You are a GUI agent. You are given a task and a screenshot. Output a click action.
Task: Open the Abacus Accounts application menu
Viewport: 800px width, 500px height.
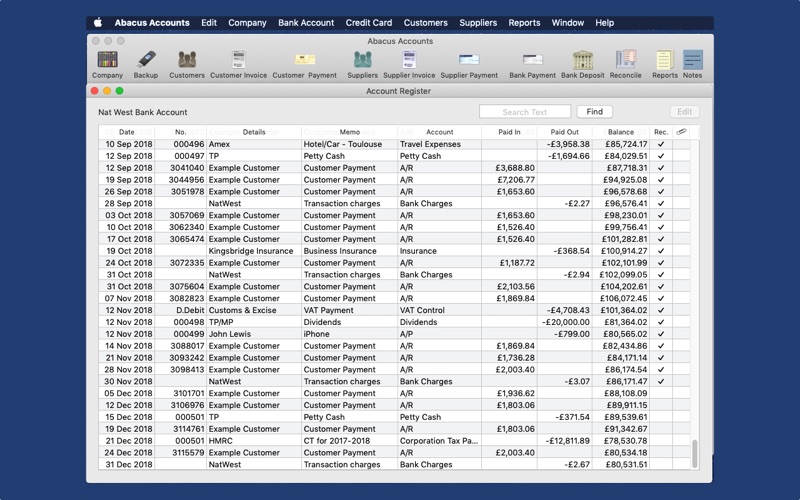[152, 22]
